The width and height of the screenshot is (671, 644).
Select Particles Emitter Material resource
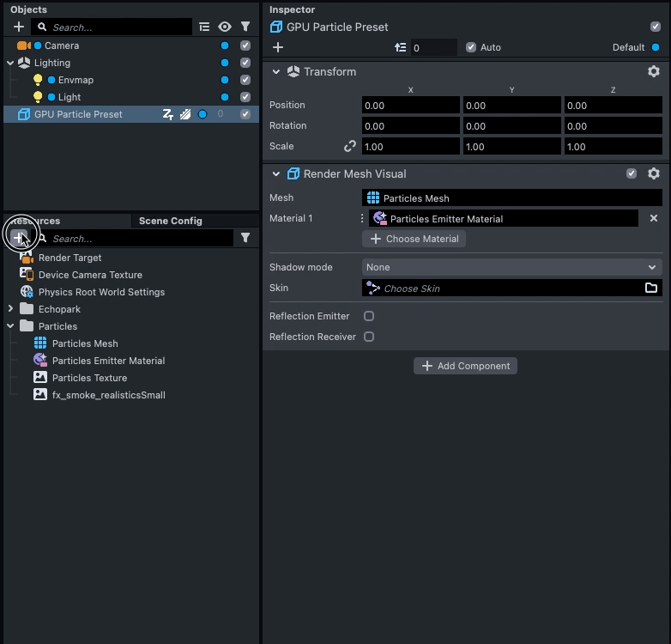[108, 361]
